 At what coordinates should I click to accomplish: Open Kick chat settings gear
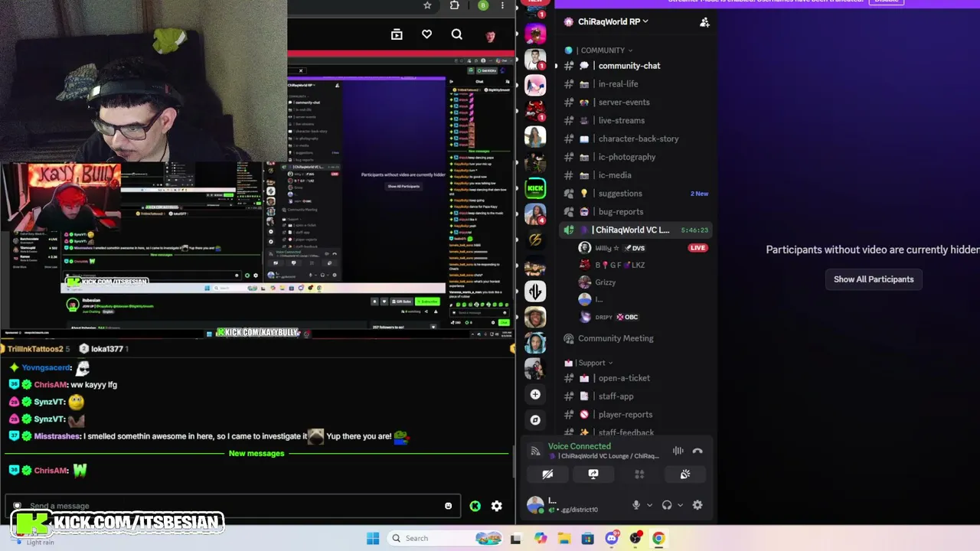[x=497, y=506]
